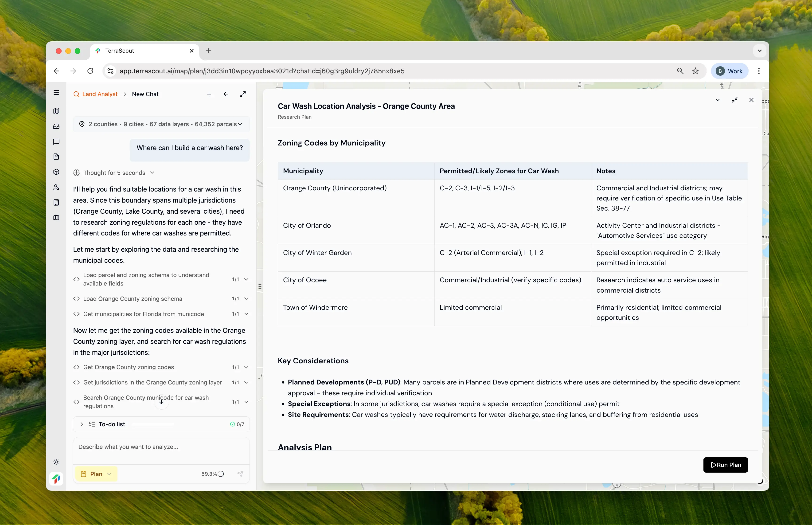The height and width of the screenshot is (525, 812).
Task: Click the Run Plan button
Action: click(725, 465)
